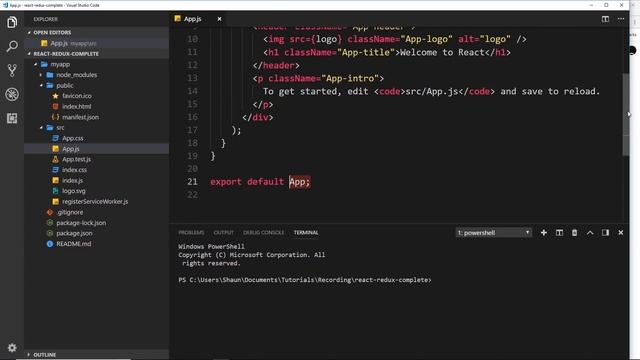This screenshot has height=360, width=640.
Task: Maximize the panel with up chevron
Action: (x=590, y=233)
